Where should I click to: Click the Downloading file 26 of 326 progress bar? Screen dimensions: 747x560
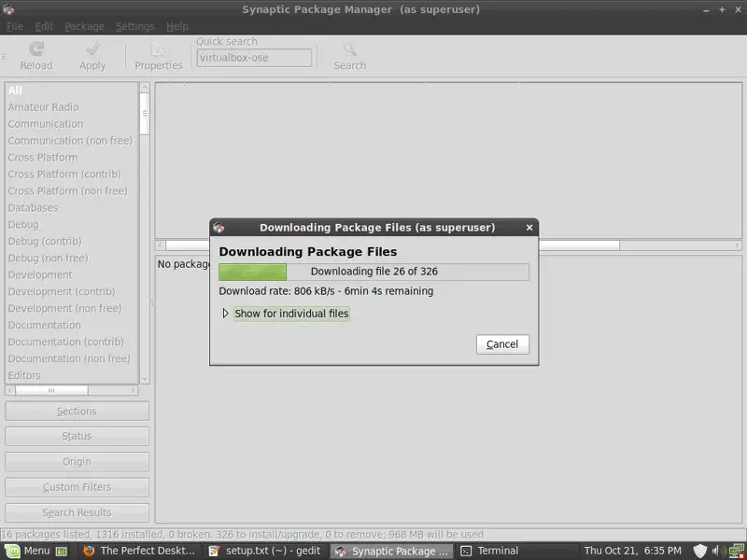point(374,272)
